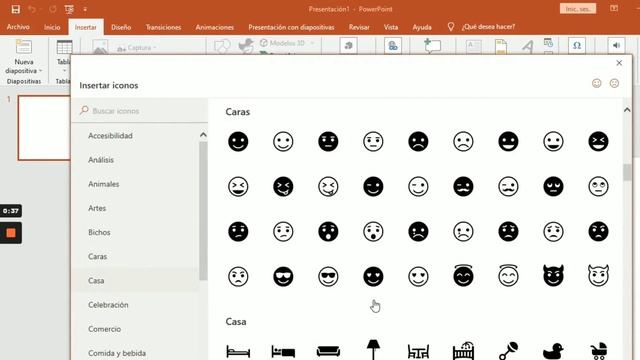Select the outline angel halo face icon

(x=508, y=276)
